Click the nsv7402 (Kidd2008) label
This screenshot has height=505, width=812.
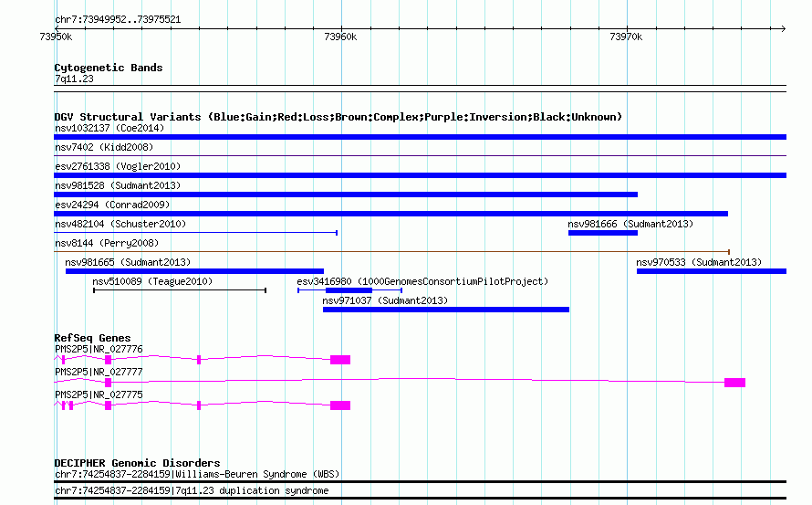pyautogui.click(x=104, y=147)
